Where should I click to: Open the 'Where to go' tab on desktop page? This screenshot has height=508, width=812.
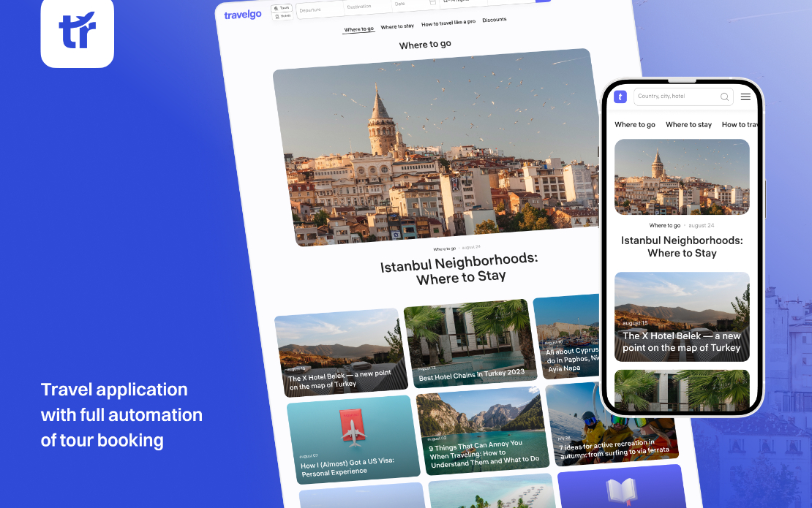click(x=358, y=29)
